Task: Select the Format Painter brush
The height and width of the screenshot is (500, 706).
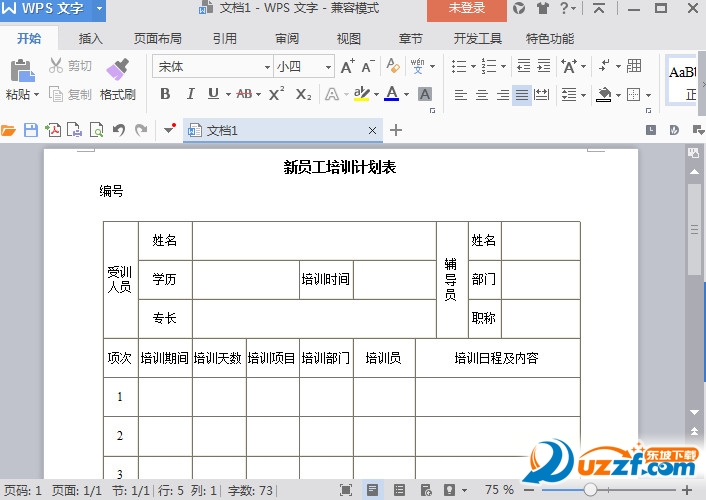Action: pyautogui.click(x=118, y=70)
